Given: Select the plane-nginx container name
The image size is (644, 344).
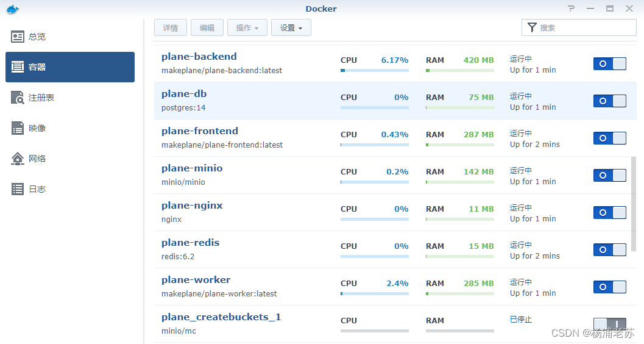Looking at the screenshot, I should [192, 205].
